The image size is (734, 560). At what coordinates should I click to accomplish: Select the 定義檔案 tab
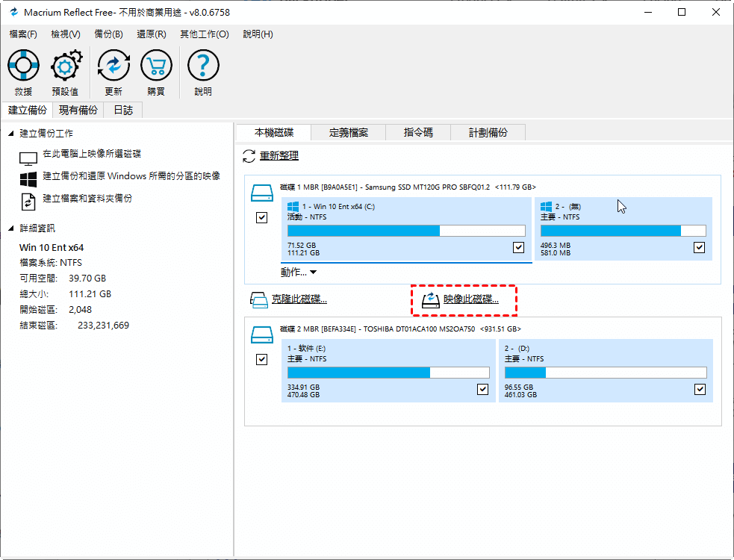[x=348, y=132]
